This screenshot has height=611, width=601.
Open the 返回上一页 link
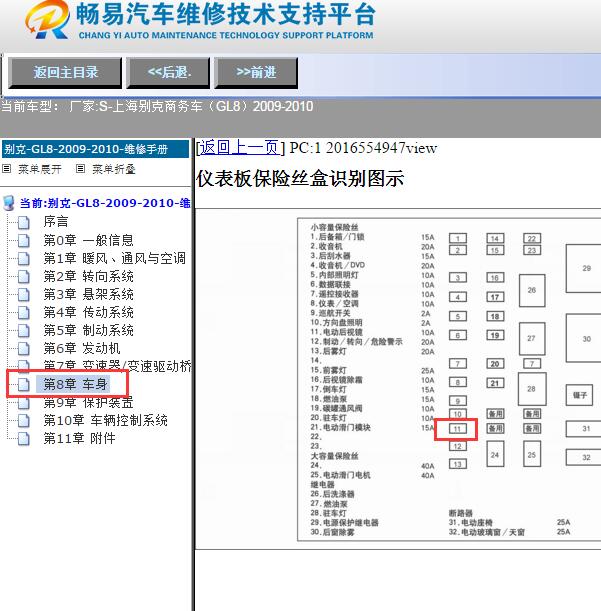(x=239, y=148)
